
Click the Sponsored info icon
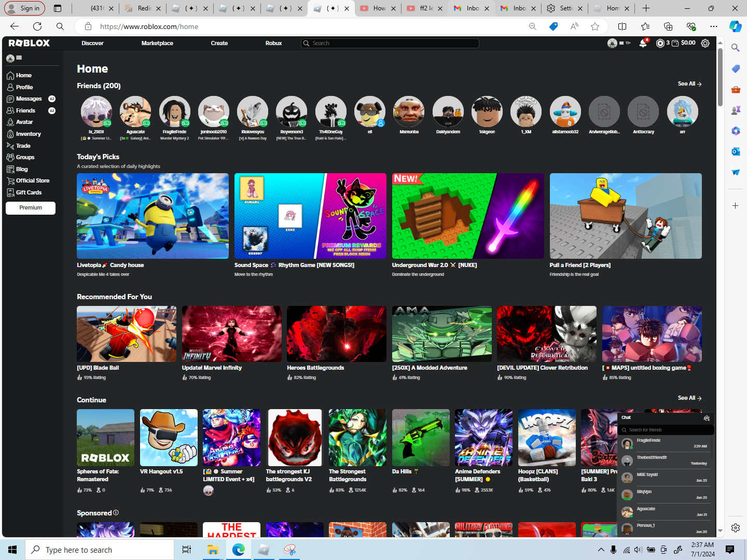(x=116, y=513)
